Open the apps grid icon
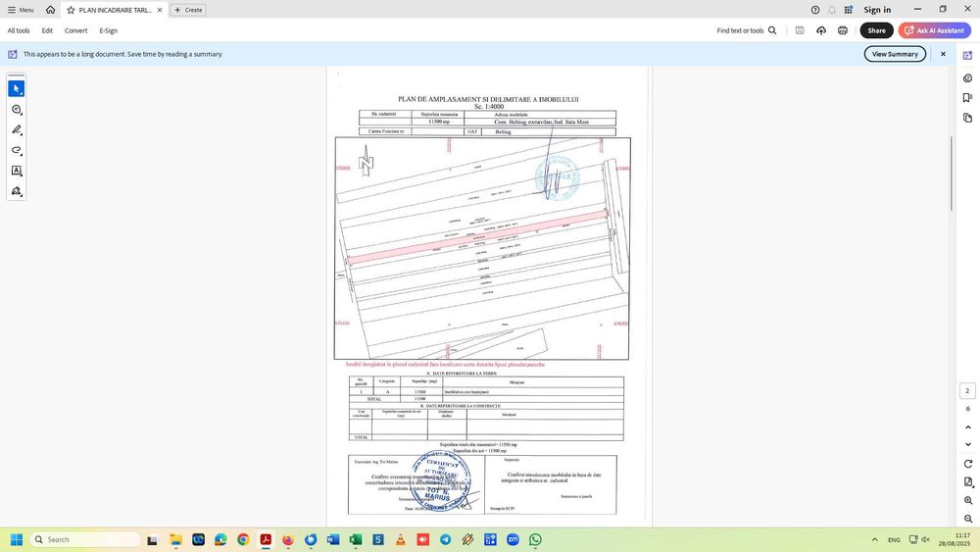This screenshot has width=980, height=552. click(848, 10)
